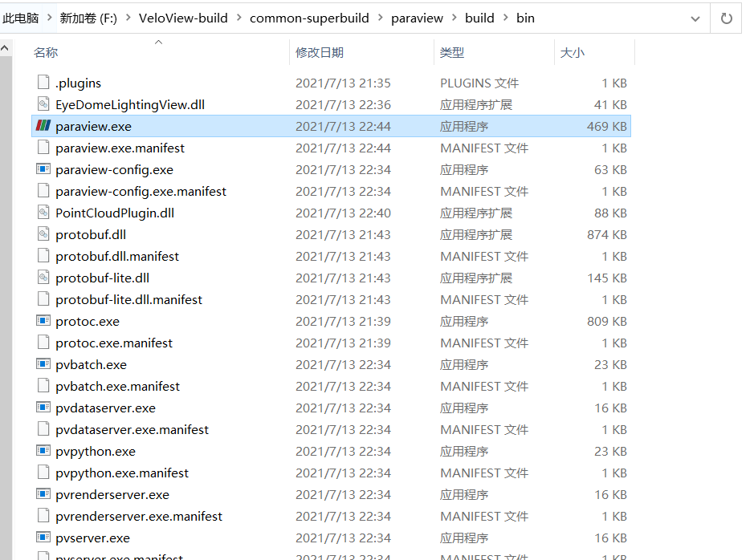Select the EyeDomeLightingView.dll icon
This screenshot has height=560, width=750.
point(43,103)
